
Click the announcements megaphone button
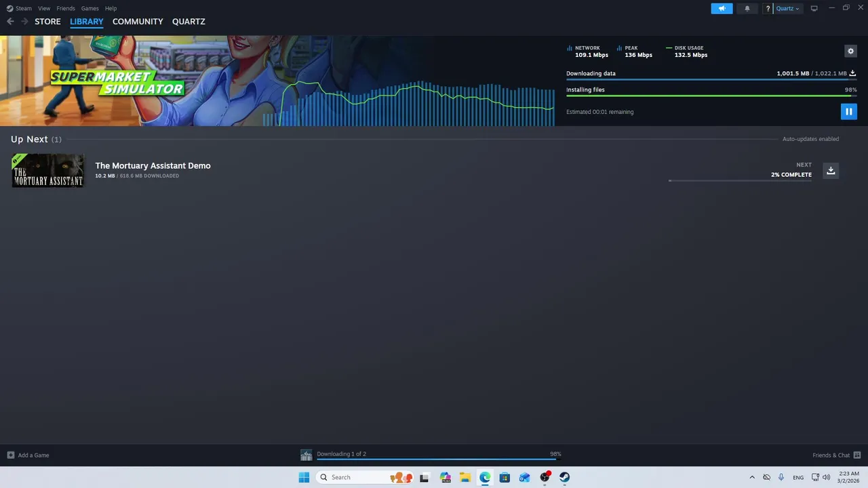pos(722,8)
